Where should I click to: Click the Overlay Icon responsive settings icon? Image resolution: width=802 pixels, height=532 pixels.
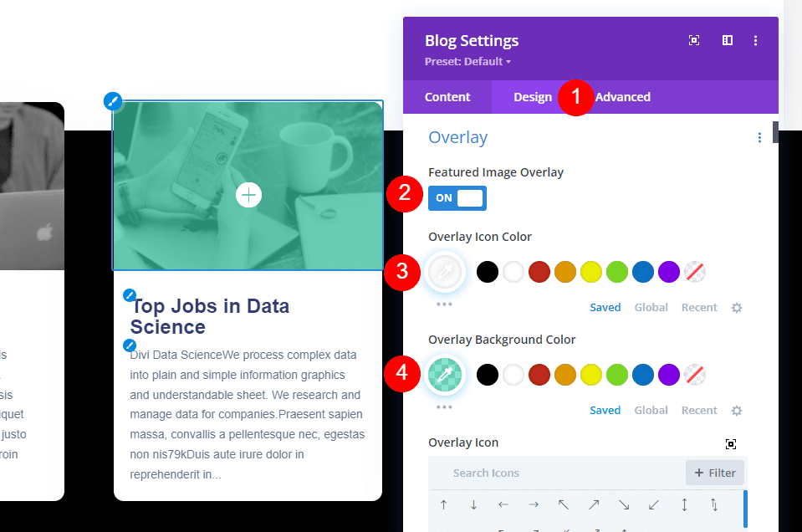731,443
